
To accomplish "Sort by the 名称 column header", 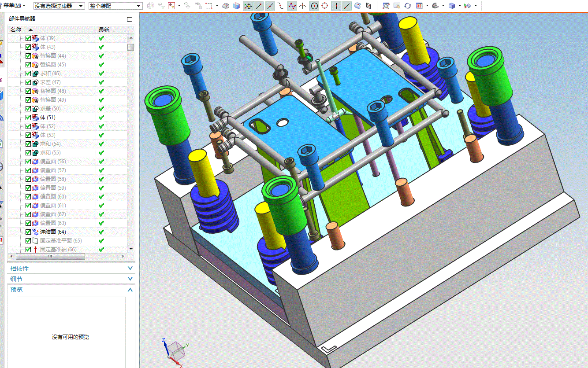I will (52, 29).
